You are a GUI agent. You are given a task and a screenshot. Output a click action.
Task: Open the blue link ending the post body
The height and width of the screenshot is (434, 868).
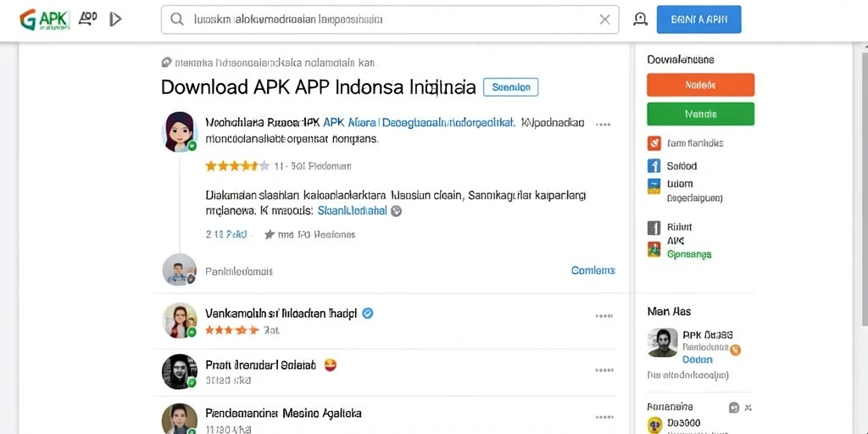(x=352, y=210)
